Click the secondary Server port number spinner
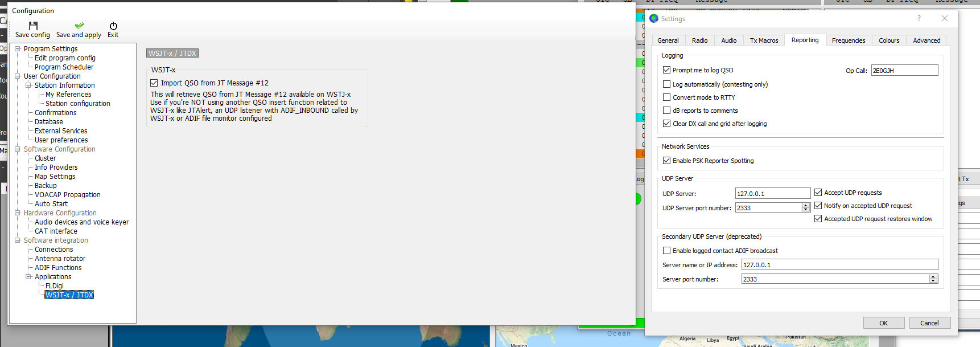This screenshot has width=980, height=347. click(x=933, y=279)
